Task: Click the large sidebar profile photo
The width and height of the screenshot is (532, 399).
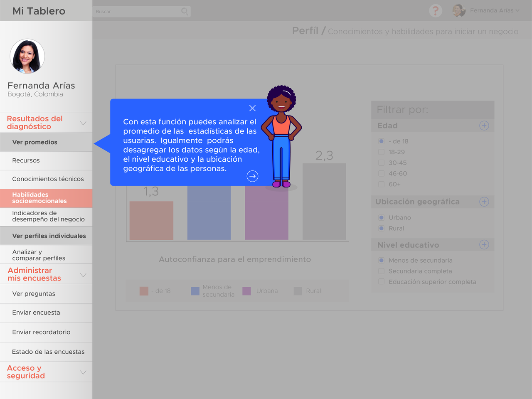Action: click(x=27, y=57)
